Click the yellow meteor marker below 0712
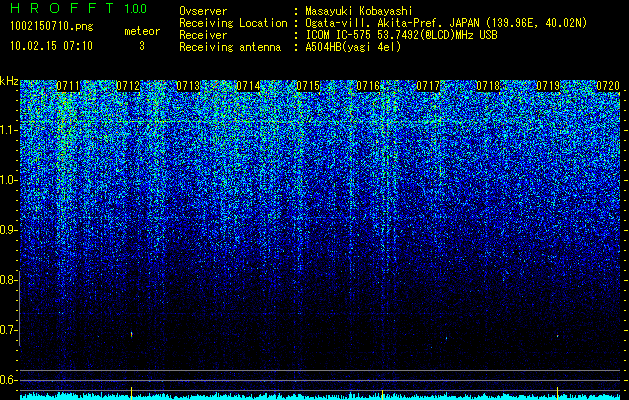The image size is (629, 400). (x=132, y=392)
